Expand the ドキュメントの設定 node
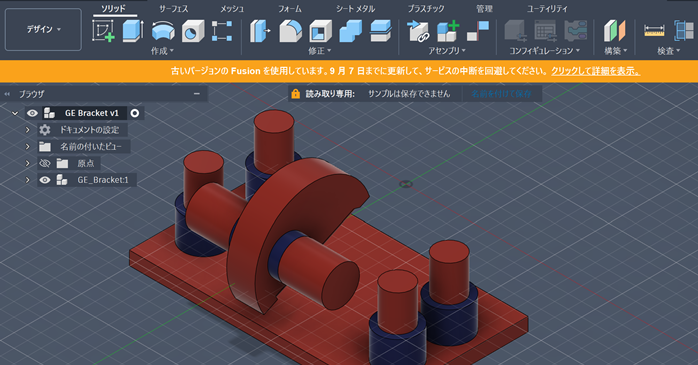The width and height of the screenshot is (698, 365). pyautogui.click(x=27, y=130)
